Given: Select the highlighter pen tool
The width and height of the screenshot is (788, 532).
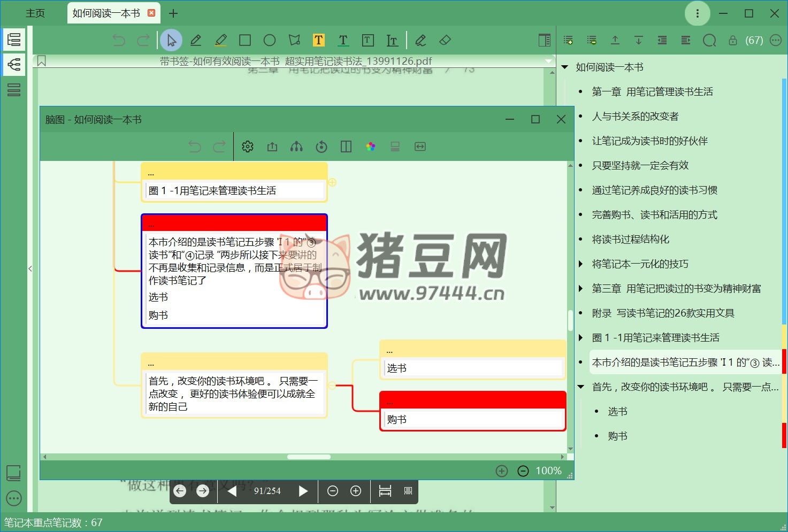Looking at the screenshot, I should pos(220,40).
